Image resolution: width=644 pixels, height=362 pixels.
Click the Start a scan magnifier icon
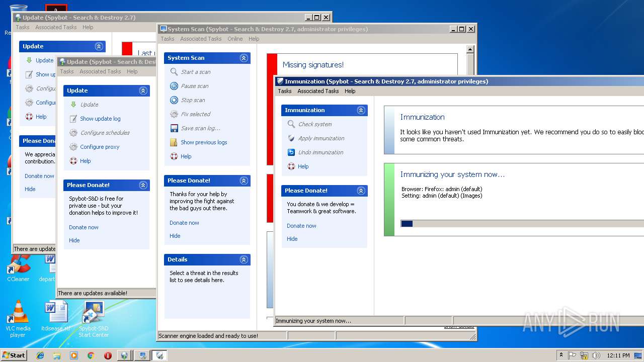tap(174, 72)
